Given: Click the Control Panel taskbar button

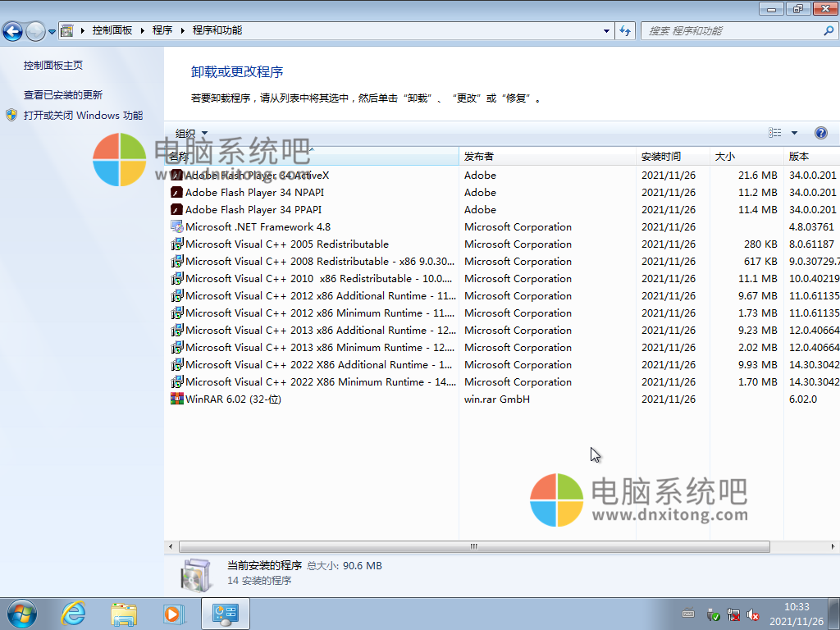Looking at the screenshot, I should [x=226, y=614].
